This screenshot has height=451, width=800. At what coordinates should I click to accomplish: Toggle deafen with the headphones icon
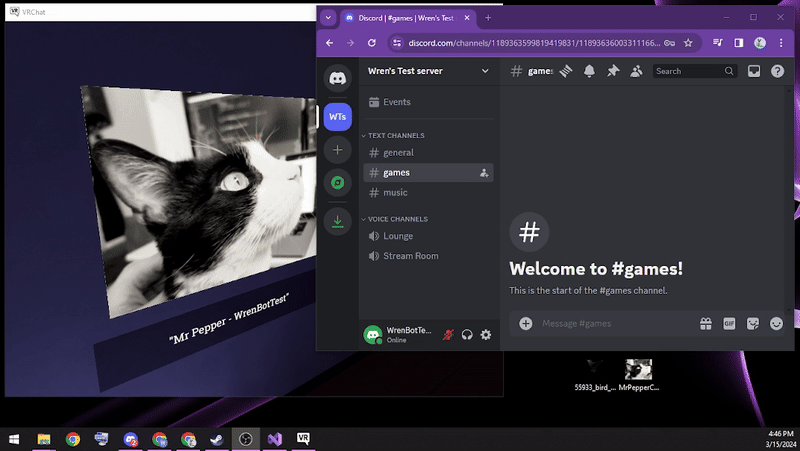467,335
